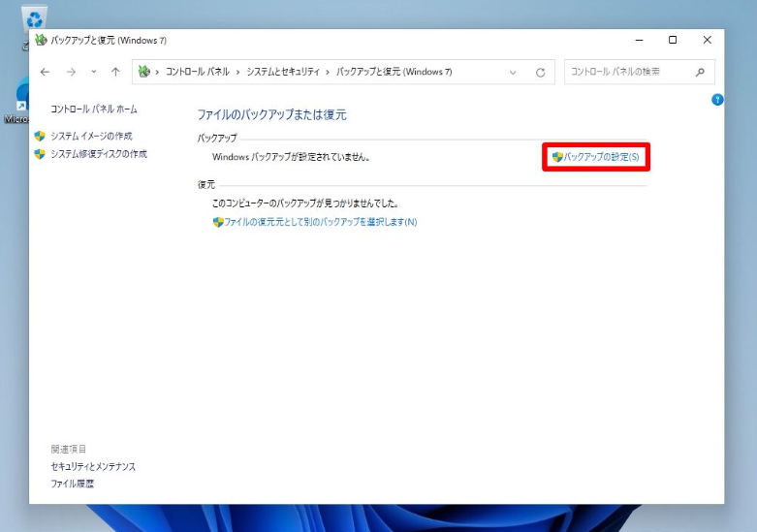Open セキュリティとメンテナンス related link
The image size is (757, 532).
(x=93, y=466)
